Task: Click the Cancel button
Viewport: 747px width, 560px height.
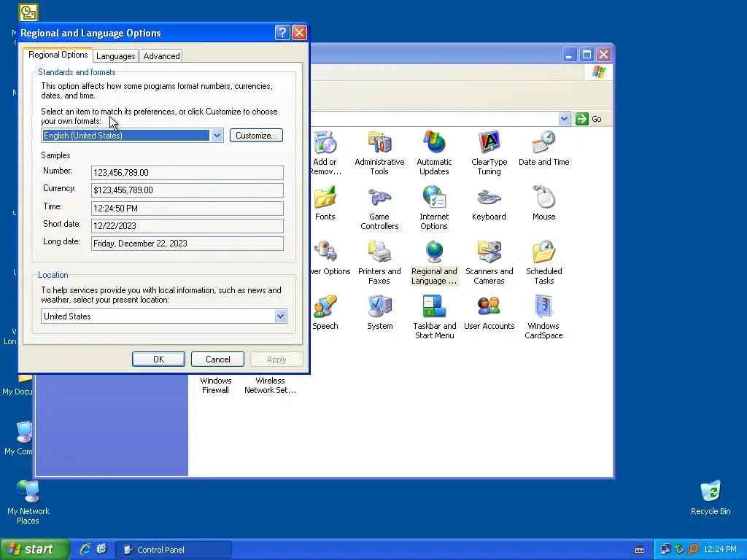Action: [217, 359]
